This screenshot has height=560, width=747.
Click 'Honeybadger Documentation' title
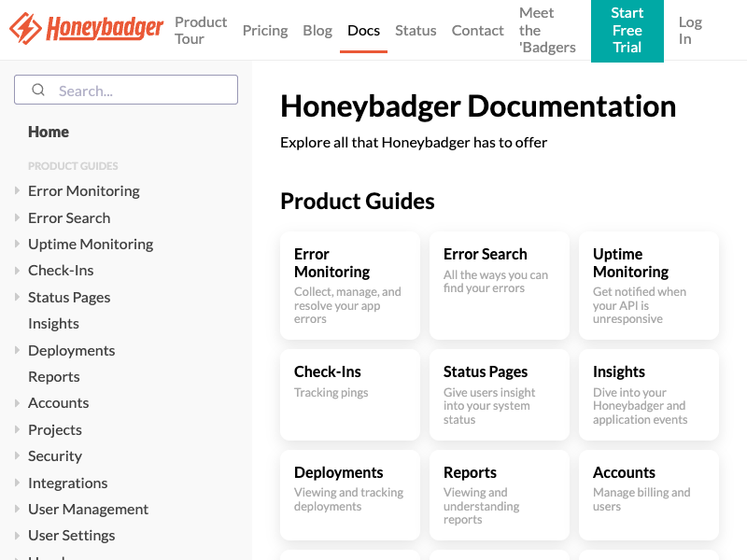[478, 106]
